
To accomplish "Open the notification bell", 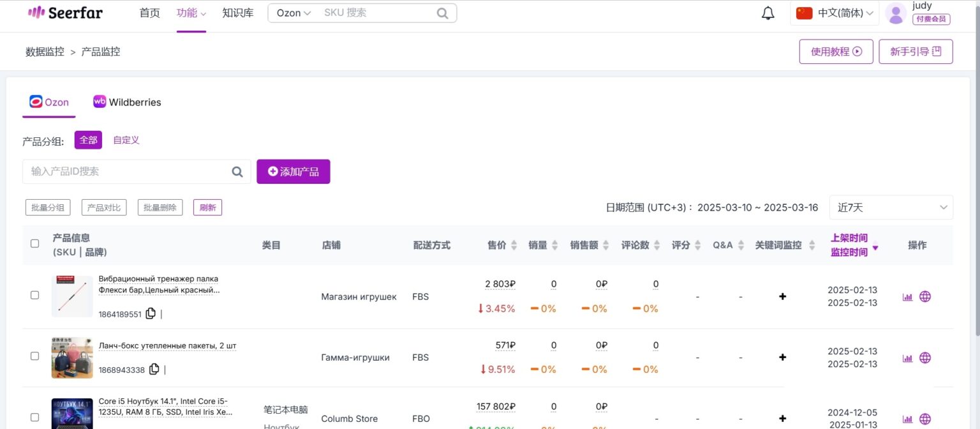I will coord(768,12).
